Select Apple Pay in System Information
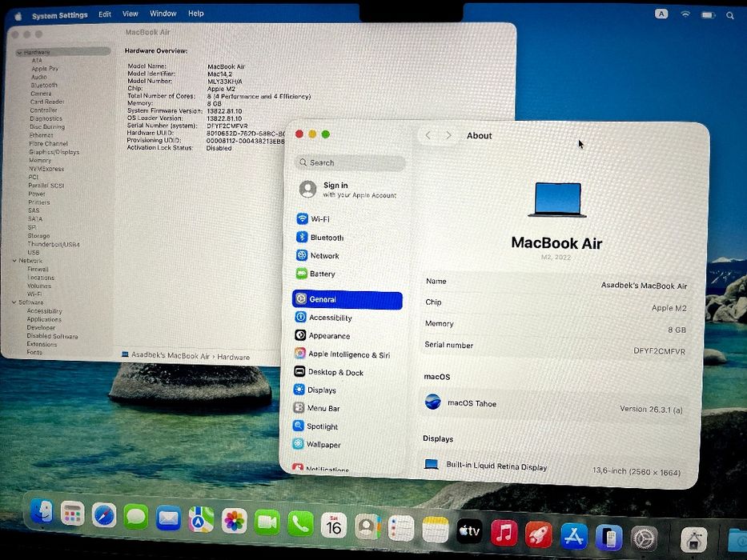747x560 pixels. point(45,69)
